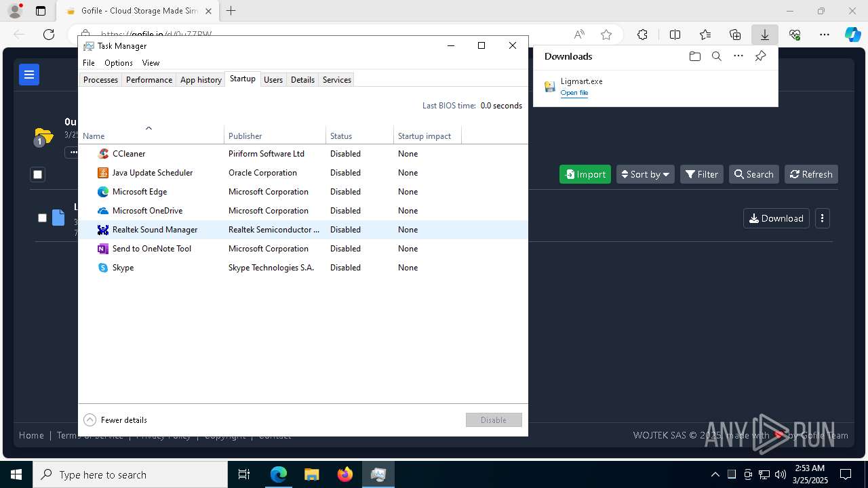868x488 pixels.
Task: Click the Gofile Filter button
Action: 702,174
